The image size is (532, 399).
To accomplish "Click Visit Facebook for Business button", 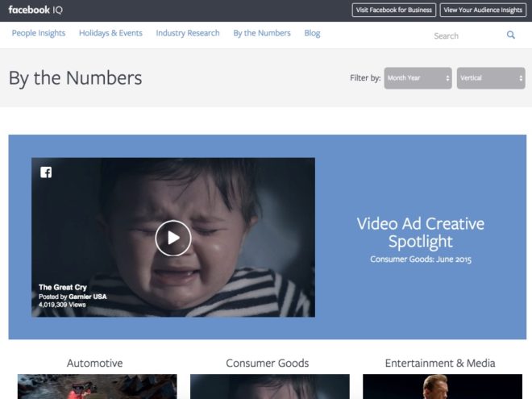I will pyautogui.click(x=394, y=10).
